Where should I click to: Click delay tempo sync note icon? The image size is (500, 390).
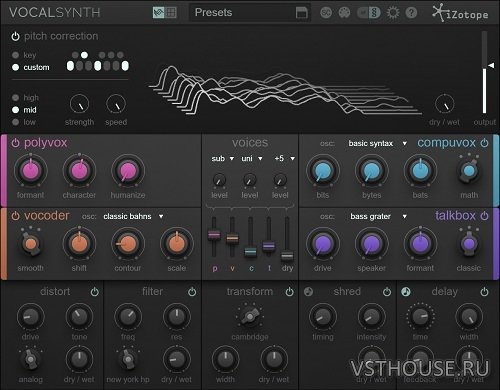(406, 292)
